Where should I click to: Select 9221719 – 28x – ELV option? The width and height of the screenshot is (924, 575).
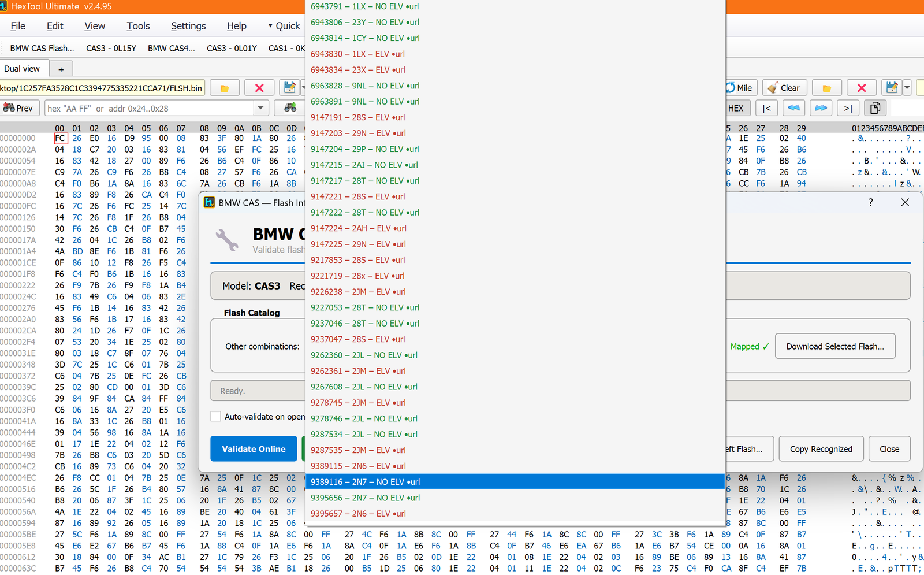(515, 276)
